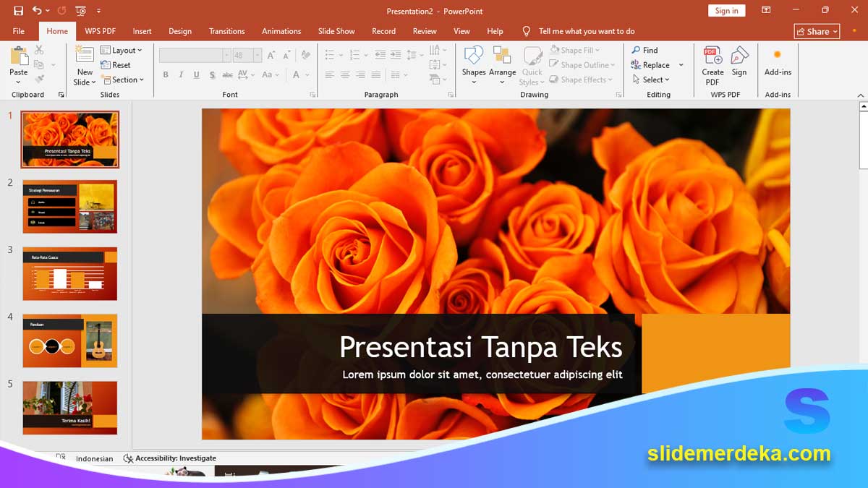This screenshot has width=868, height=488.
Task: Switch to the Transitions tab
Action: pos(227,31)
